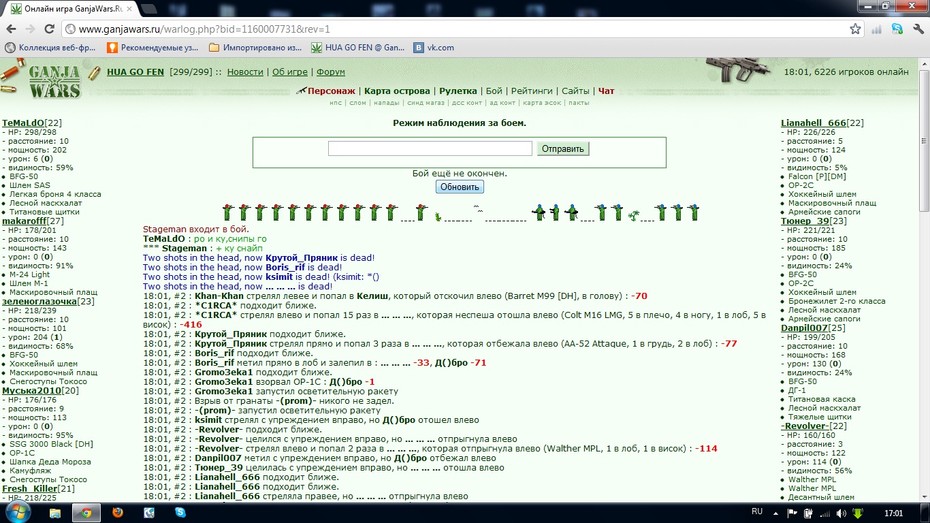Open Lianahell_666 profile in right list
Image resolution: width=930 pixels, height=523 pixels.
pos(814,123)
